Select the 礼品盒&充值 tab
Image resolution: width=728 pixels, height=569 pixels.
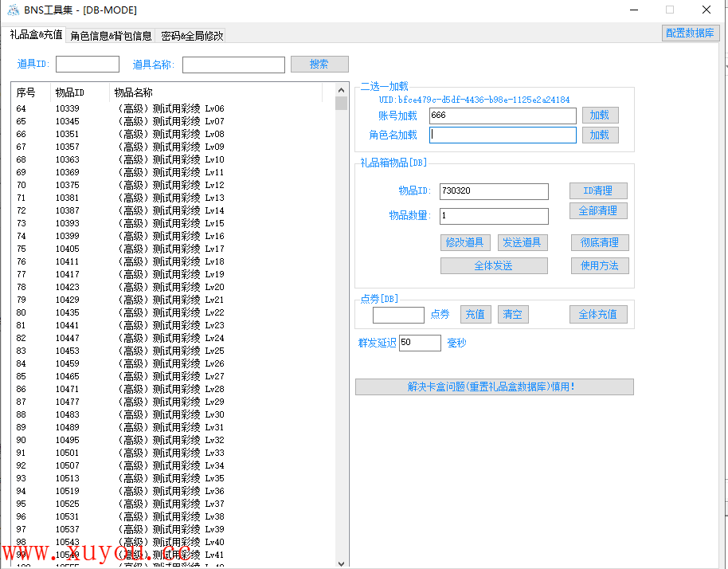(37, 35)
